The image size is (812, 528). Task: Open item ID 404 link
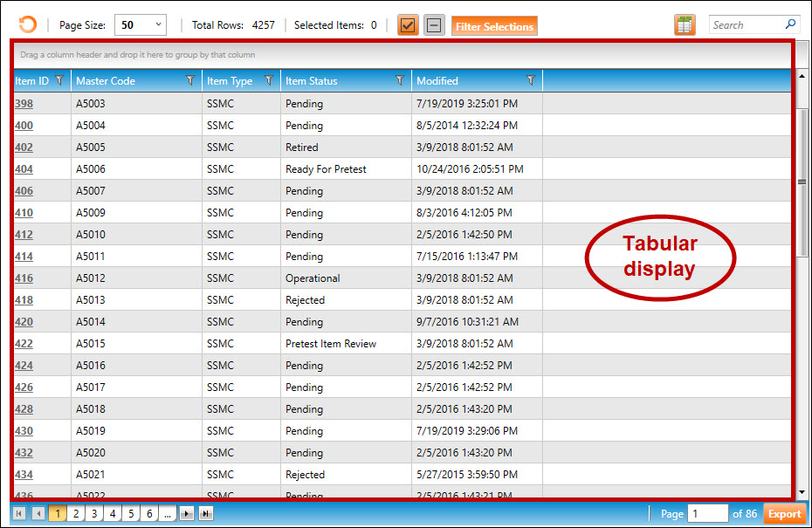(x=24, y=169)
